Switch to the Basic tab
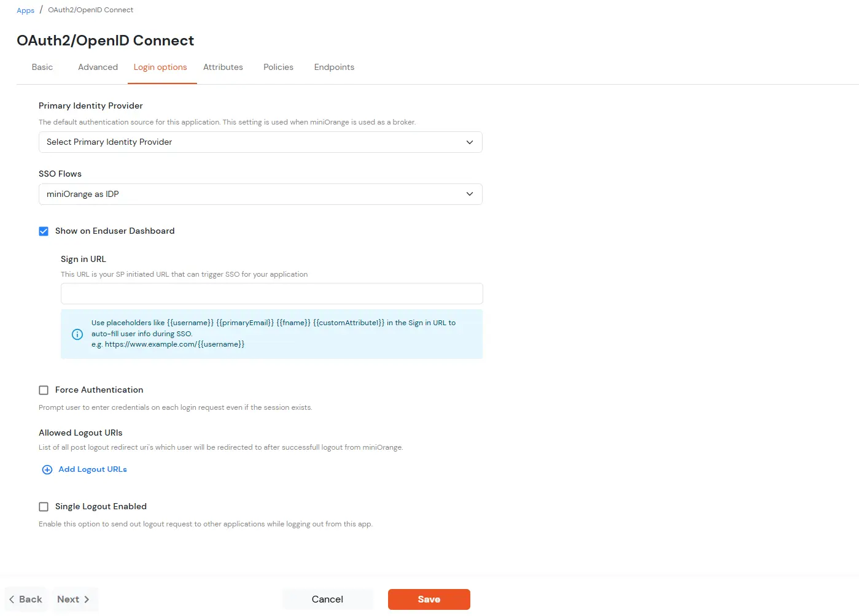Viewport: 859px width, 616px height. [x=42, y=67]
